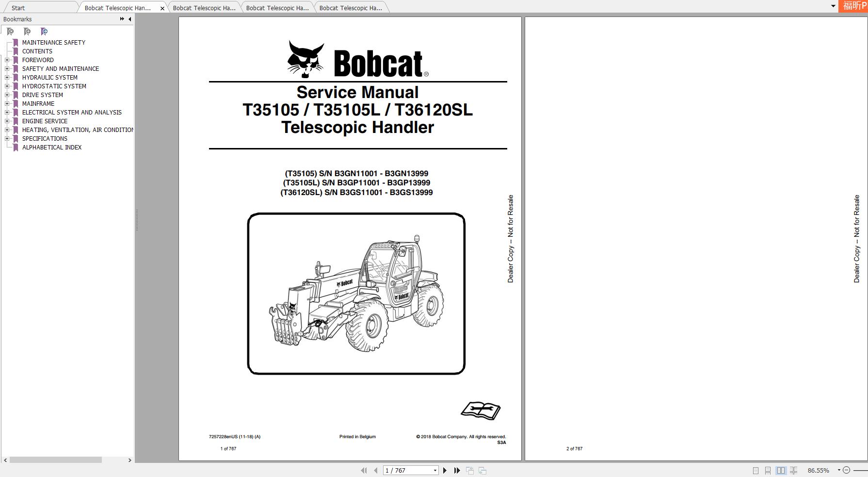Go to next page with the arrow
868x477 pixels.
[445, 470]
